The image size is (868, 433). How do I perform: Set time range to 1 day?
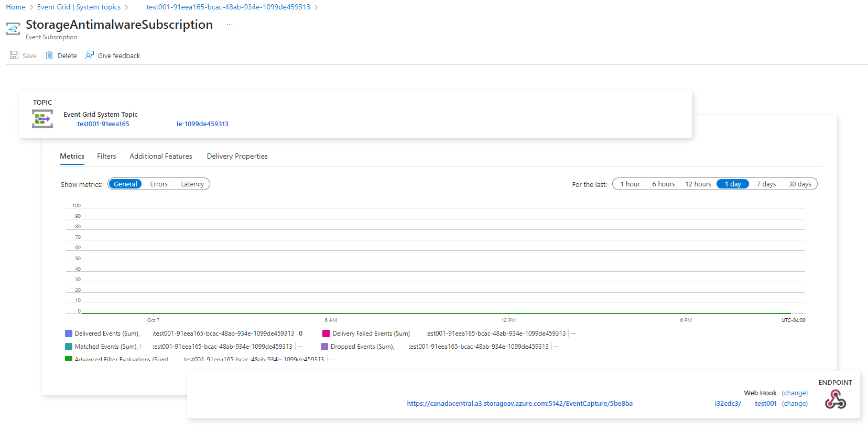(733, 184)
